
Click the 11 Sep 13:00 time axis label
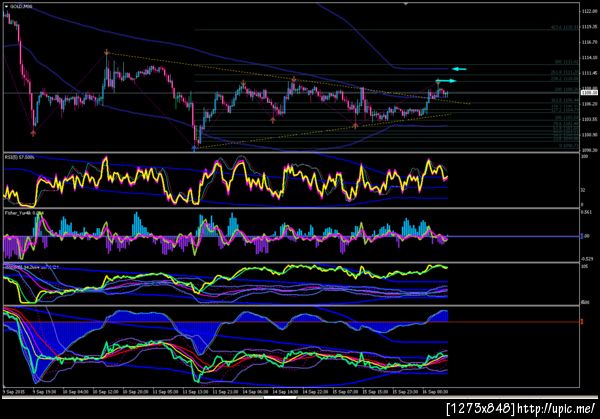pos(195,392)
